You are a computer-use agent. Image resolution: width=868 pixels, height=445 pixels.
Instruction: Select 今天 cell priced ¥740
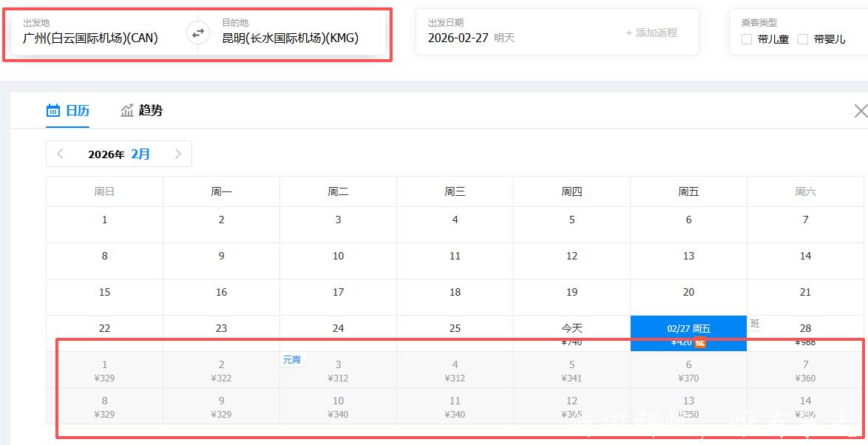click(572, 333)
